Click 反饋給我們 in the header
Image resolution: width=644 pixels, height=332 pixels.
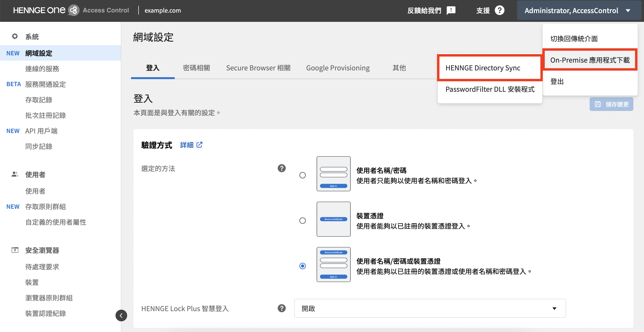tap(424, 10)
